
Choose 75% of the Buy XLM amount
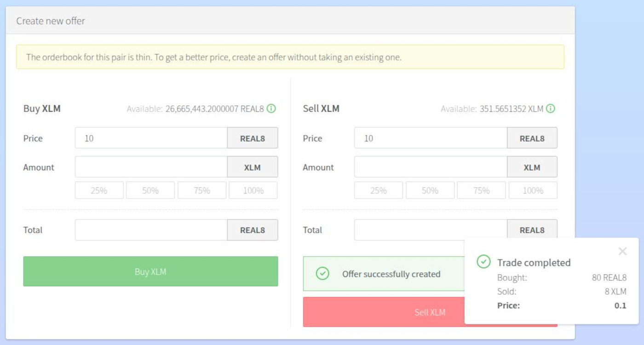[x=202, y=190]
